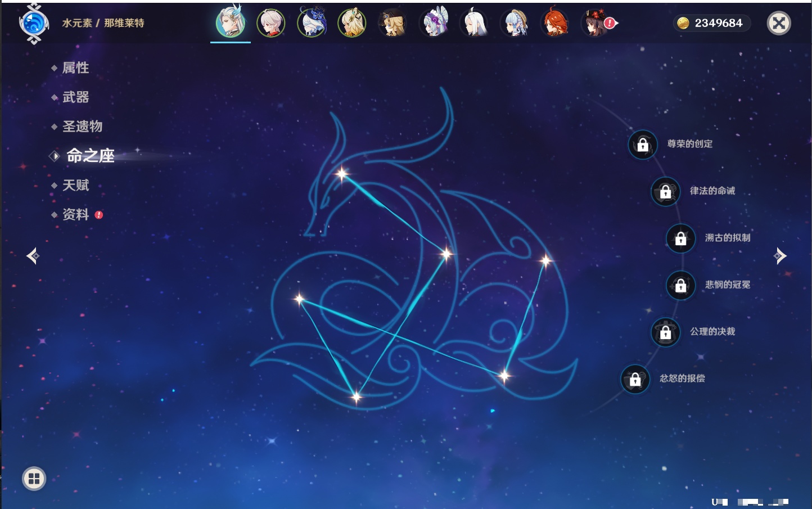This screenshot has width=812, height=509.
Task: Open the 圣遗物 artifacts tab
Action: pos(82,127)
